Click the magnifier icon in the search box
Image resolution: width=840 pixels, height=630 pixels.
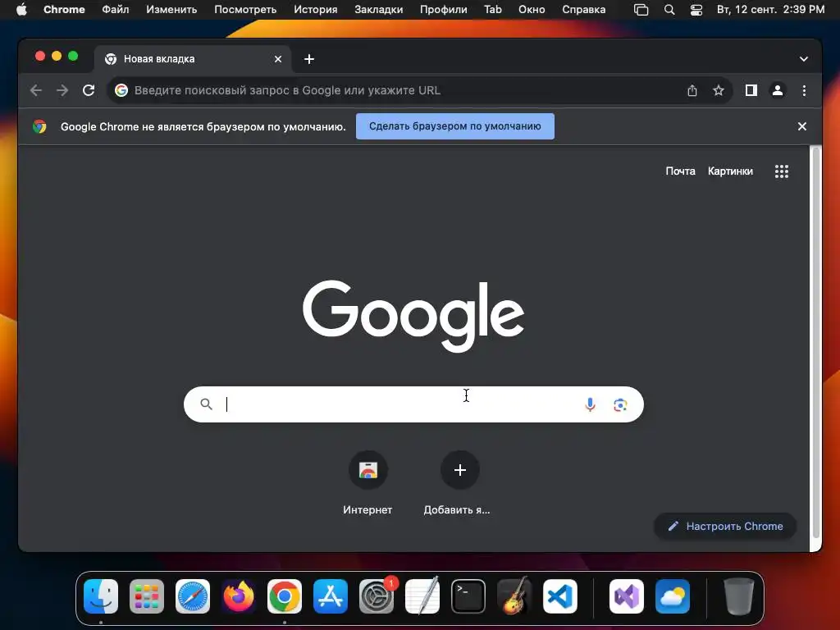click(206, 404)
